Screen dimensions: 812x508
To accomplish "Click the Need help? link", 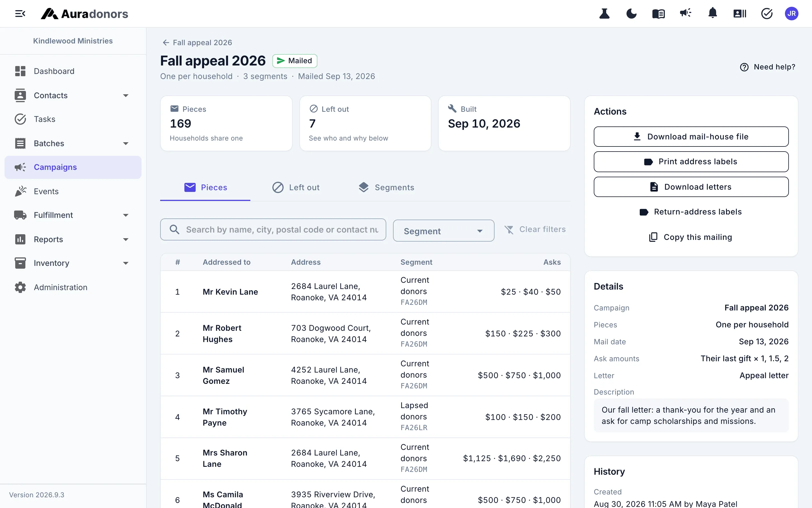I will (x=767, y=67).
